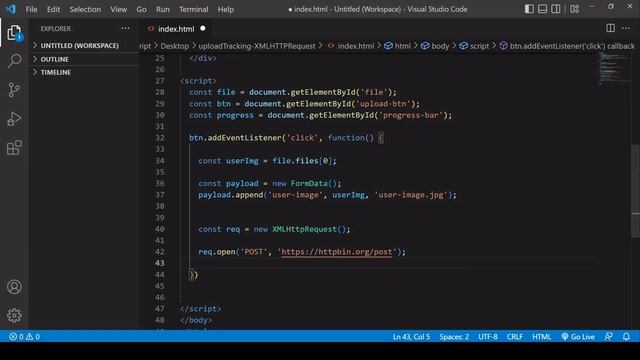This screenshot has width=640, height=360.
Task: Click the Desktop breadcrumb
Action: pyautogui.click(x=175, y=46)
